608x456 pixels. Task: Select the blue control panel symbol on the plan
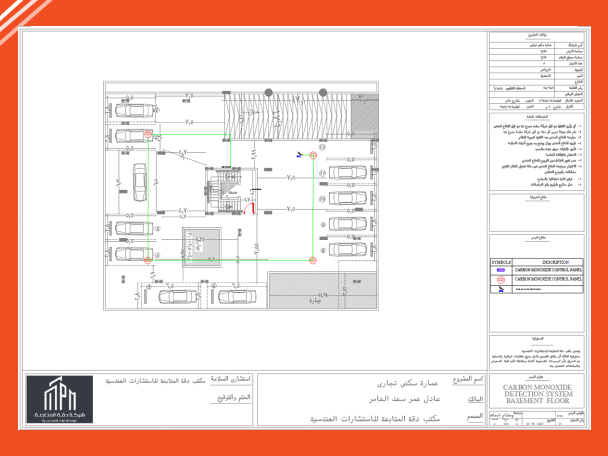pos(299,155)
